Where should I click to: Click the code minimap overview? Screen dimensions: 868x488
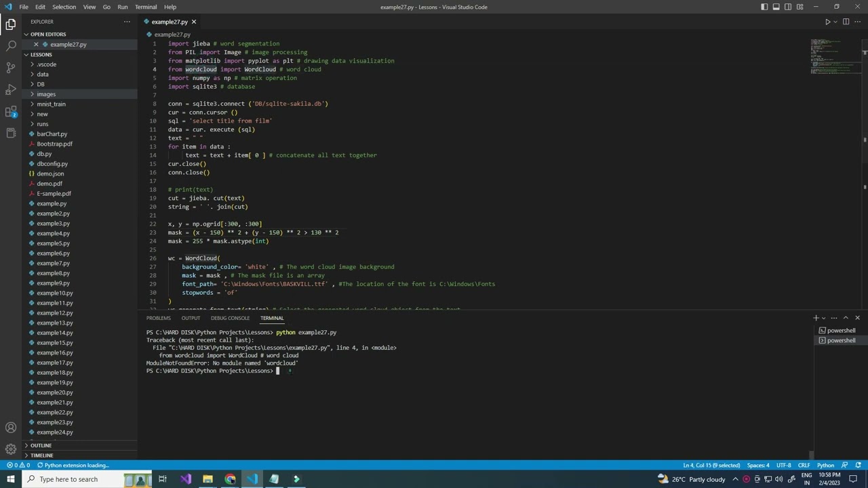(835, 58)
